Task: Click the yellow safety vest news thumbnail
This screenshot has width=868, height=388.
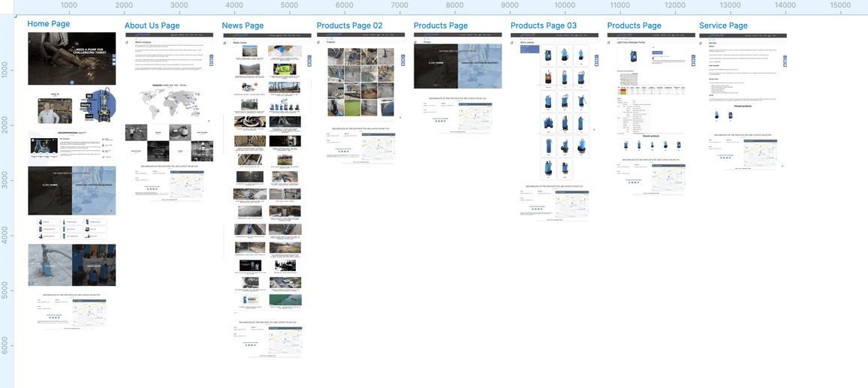Action: (285, 69)
